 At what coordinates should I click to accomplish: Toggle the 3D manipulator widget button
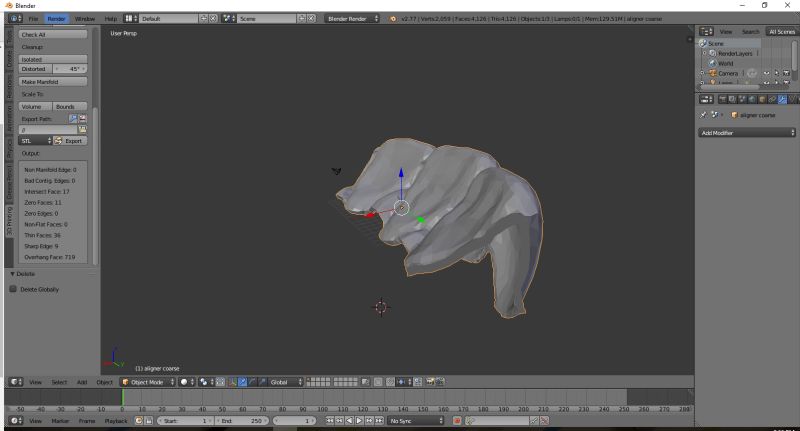point(233,382)
